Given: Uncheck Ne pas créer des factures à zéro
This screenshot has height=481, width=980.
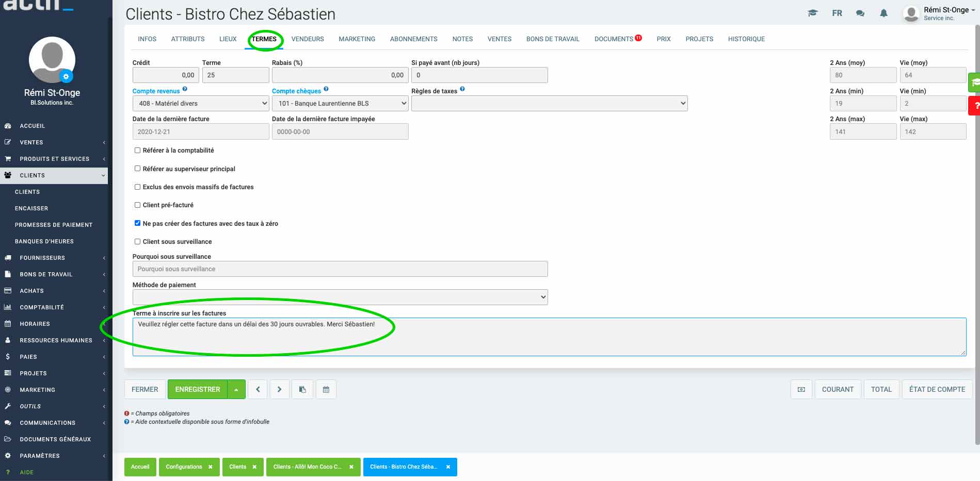Looking at the screenshot, I should 137,223.
